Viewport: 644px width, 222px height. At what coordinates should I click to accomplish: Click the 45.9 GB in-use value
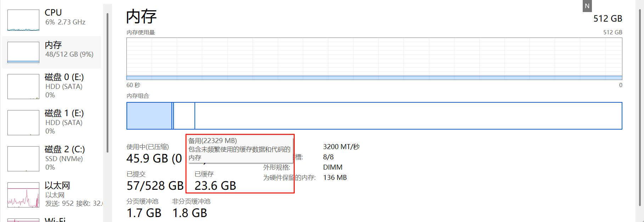(x=154, y=158)
